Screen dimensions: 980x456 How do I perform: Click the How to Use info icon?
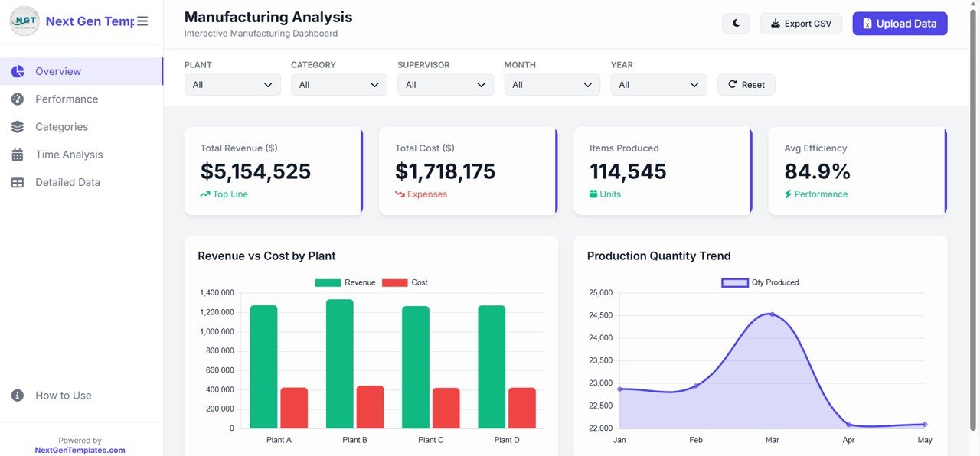click(17, 395)
